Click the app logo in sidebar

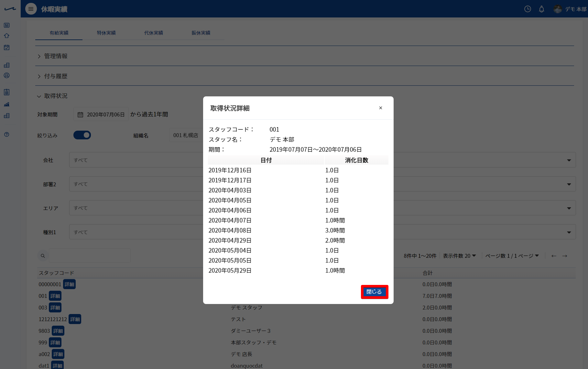pos(10,9)
